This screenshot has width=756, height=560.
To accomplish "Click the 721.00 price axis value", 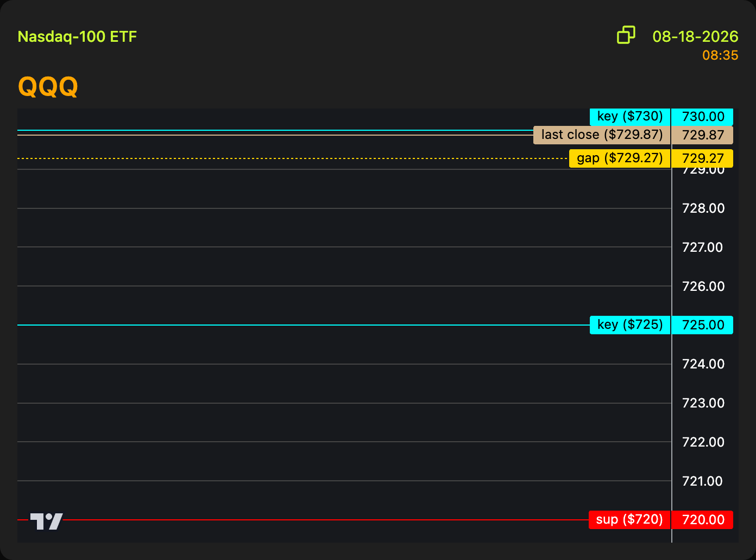I will (x=702, y=481).
